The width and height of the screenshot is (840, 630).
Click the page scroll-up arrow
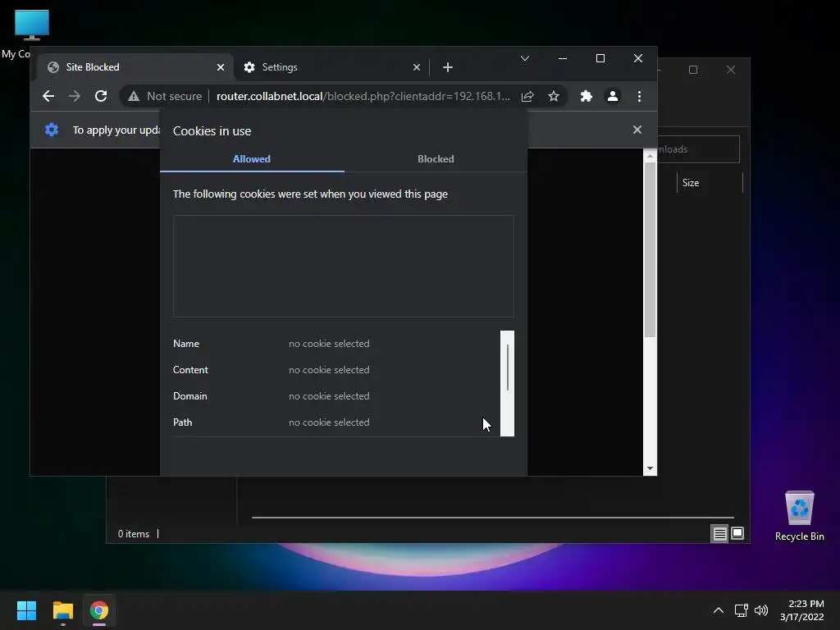(x=650, y=156)
